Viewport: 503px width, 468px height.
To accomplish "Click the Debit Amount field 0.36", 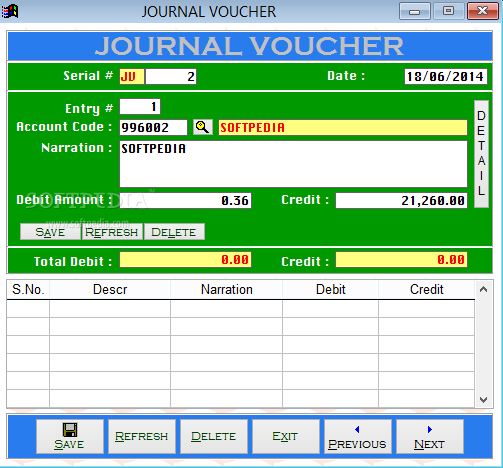I will click(185, 200).
